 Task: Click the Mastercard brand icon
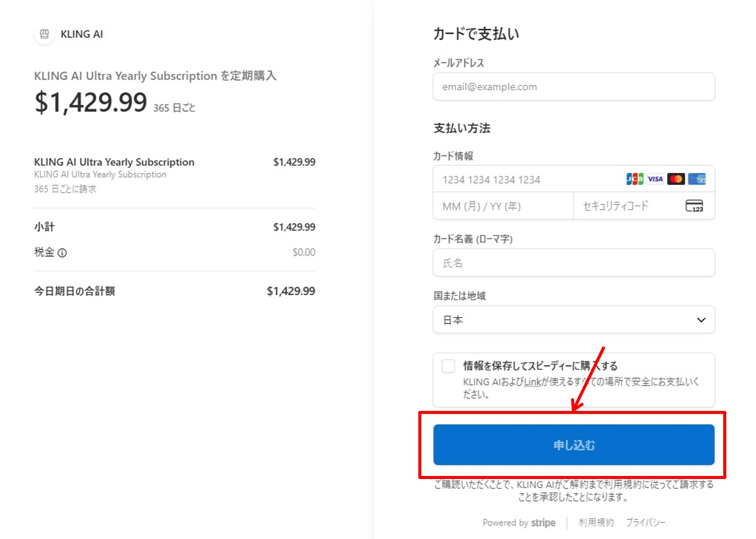point(676,179)
